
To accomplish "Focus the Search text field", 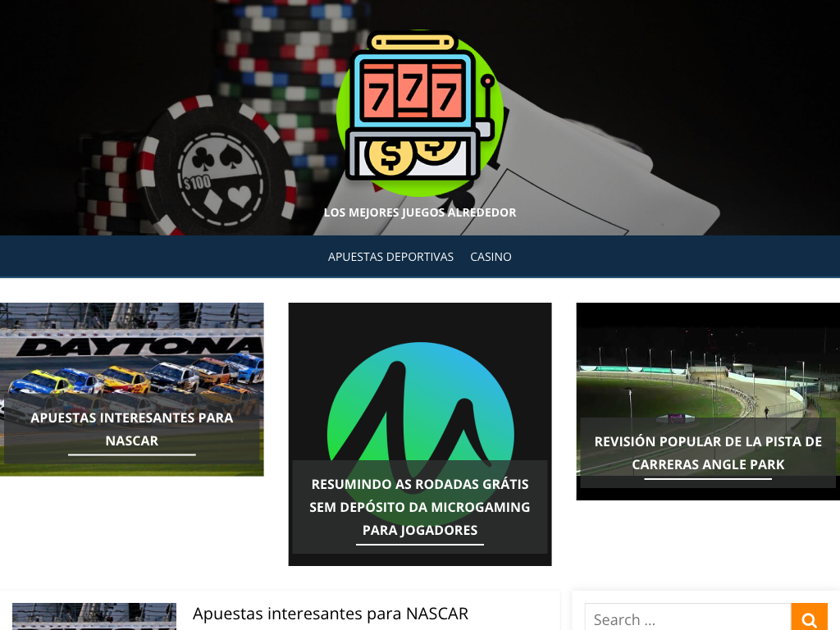I will 687,619.
